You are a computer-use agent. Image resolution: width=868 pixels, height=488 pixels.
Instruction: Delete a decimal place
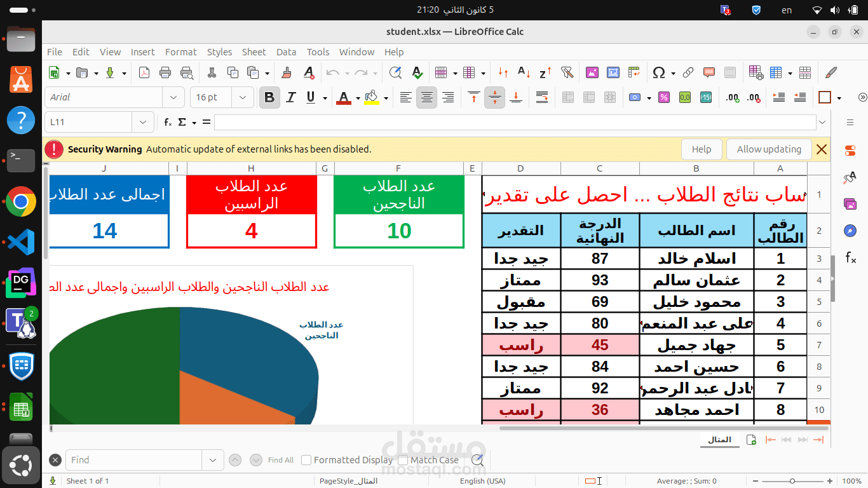click(754, 97)
